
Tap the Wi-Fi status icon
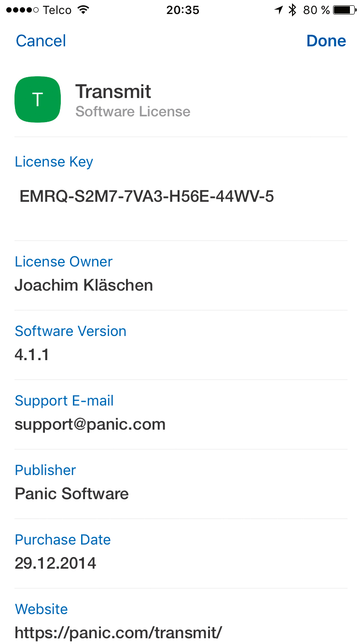(x=84, y=10)
